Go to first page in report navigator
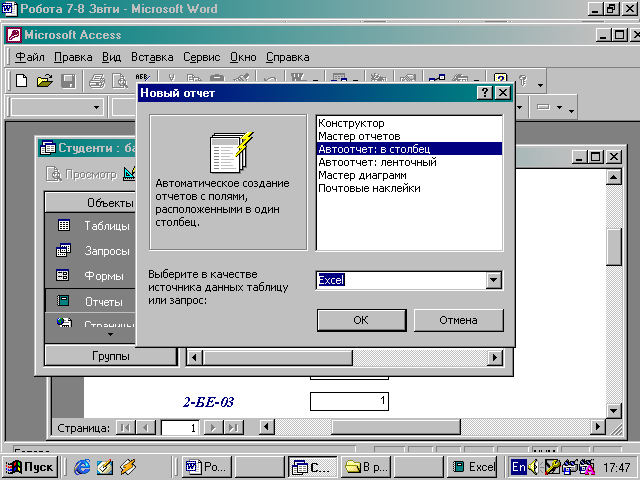This screenshot has width=640, height=480. [125, 427]
